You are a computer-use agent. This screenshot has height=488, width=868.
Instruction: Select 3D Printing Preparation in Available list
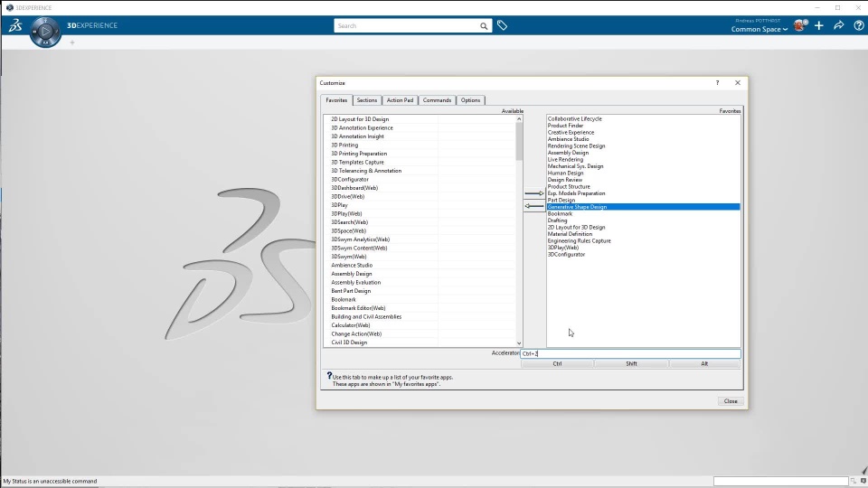click(x=359, y=154)
